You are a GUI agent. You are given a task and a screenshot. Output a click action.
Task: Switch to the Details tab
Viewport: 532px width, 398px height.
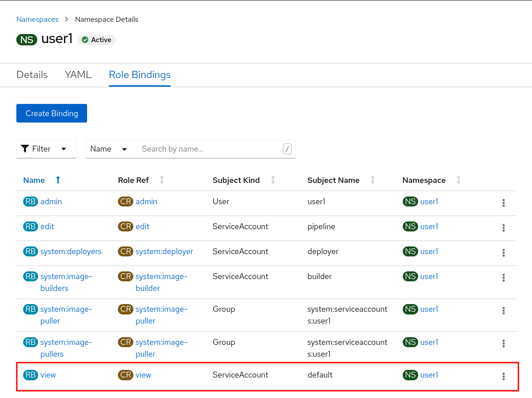point(32,74)
